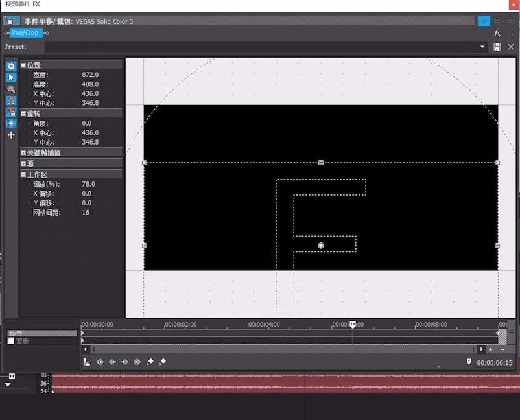Screen dimensions: 520x420
Task: Click the crop center point handle
Action: 321,246
